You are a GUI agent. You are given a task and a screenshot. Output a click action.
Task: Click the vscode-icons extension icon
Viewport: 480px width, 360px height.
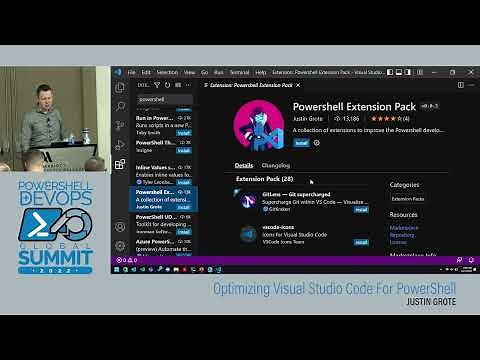[x=248, y=234]
